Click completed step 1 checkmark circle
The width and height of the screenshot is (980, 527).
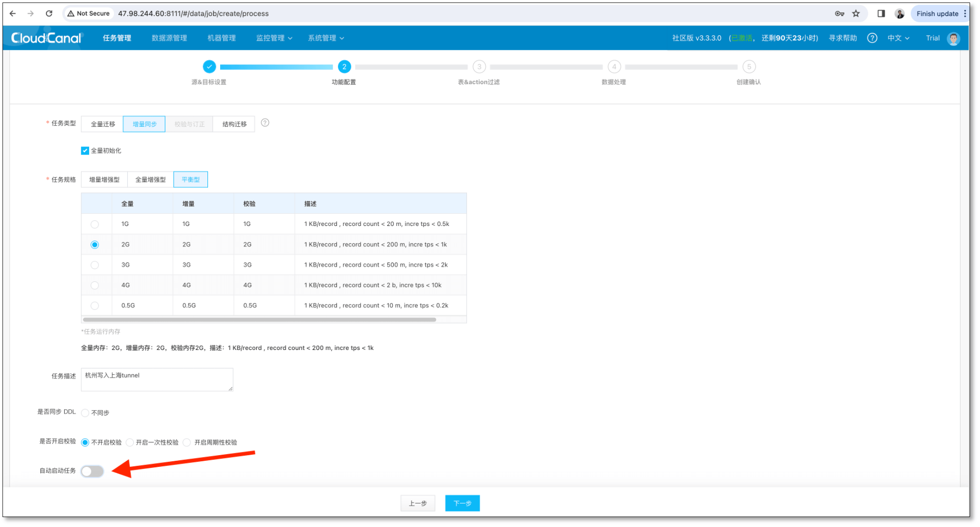click(209, 67)
